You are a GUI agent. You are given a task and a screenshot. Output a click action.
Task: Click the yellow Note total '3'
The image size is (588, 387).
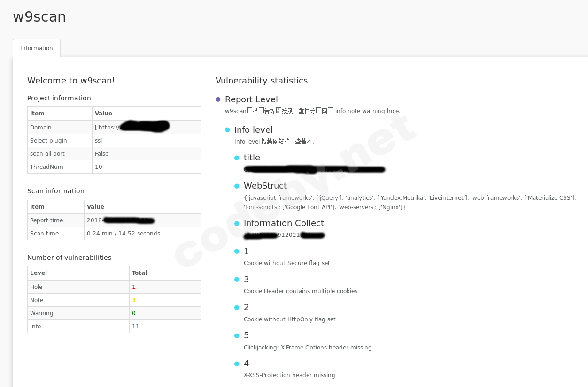[134, 300]
